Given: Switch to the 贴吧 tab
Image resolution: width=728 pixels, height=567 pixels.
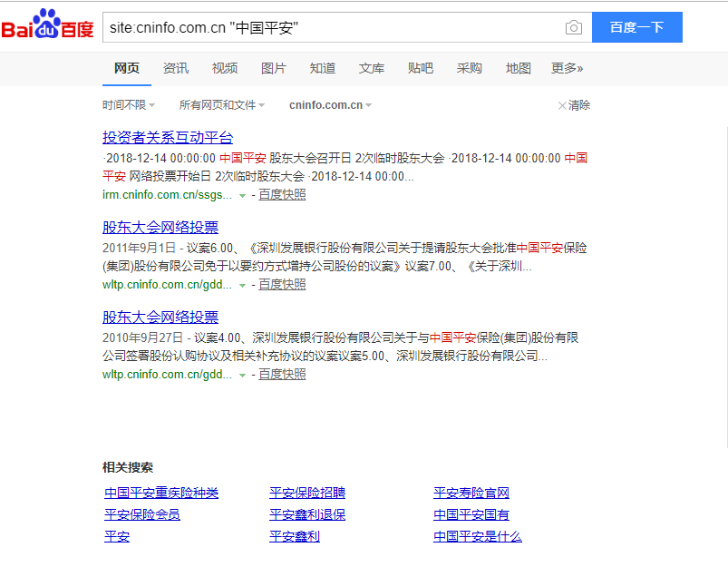Looking at the screenshot, I should [x=420, y=68].
